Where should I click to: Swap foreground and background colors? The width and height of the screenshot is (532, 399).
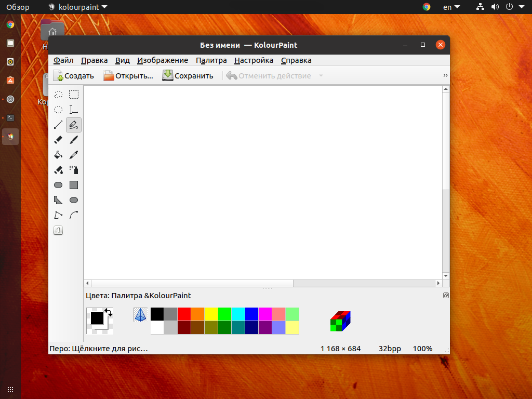[x=109, y=312]
